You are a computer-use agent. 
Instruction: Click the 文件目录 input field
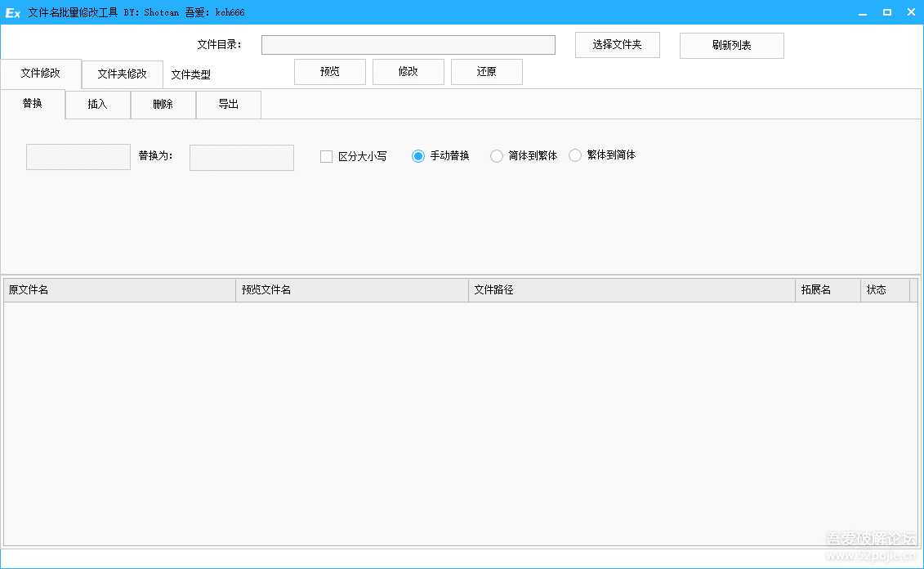click(x=408, y=44)
